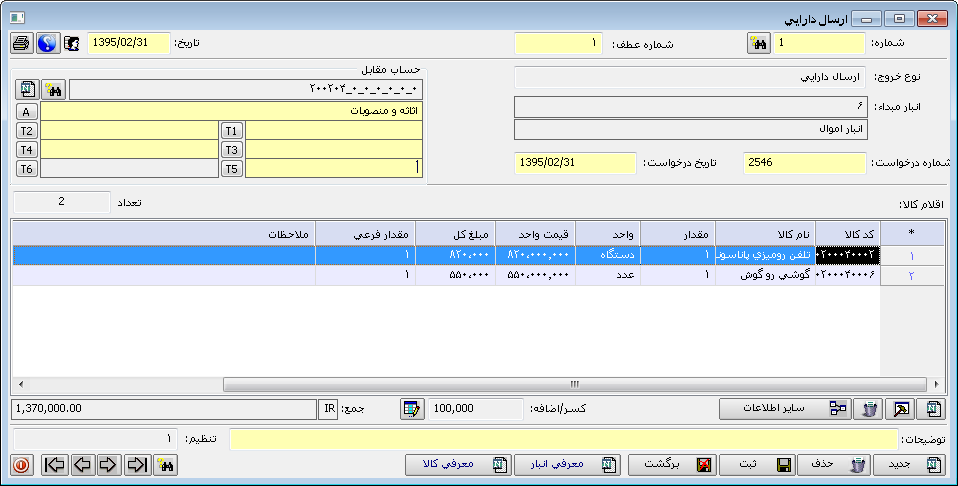Image resolution: width=958 pixels, height=486 pixels.
Task: Click the كسر/اضافه value 100,000
Action: point(476,409)
